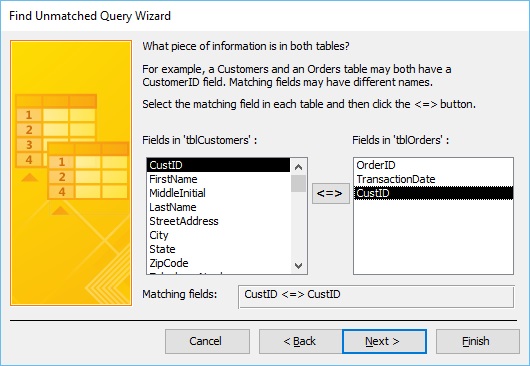Click the Next > button
Image resolution: width=530 pixels, height=366 pixels.
pyautogui.click(x=384, y=341)
